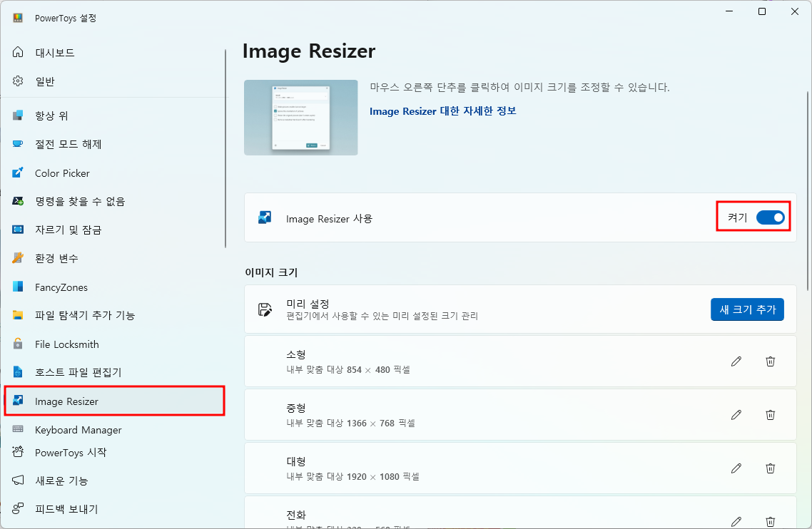Screen dimensions: 812x529
Task: Click the FancyZones icon in sidebar
Action: (18, 287)
